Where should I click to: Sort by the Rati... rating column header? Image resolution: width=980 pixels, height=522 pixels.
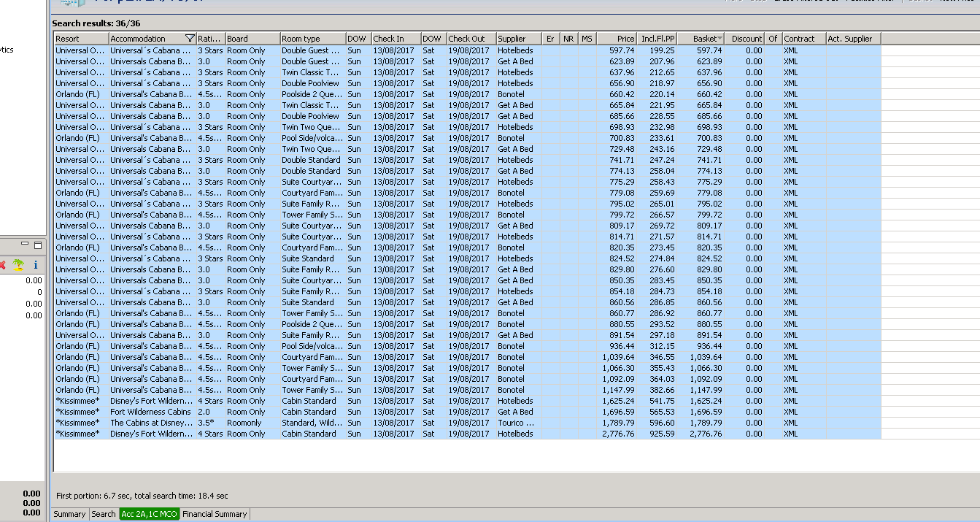(x=211, y=39)
